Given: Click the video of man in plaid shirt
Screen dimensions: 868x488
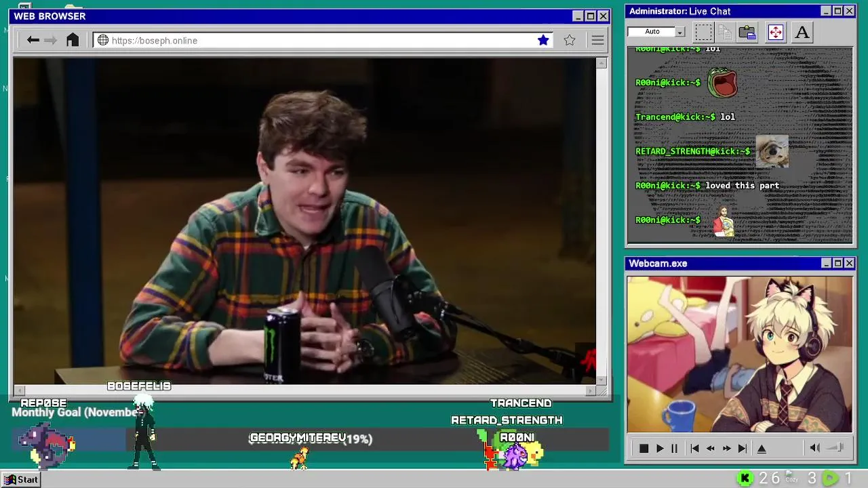Looking at the screenshot, I should point(304,221).
